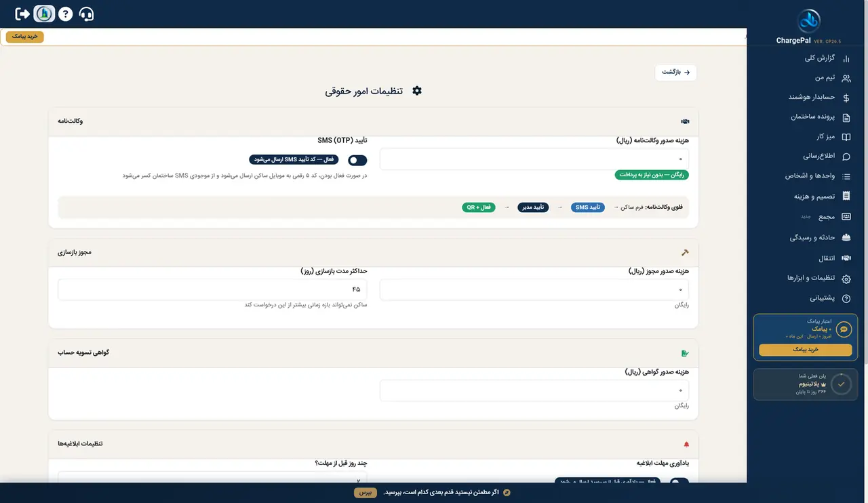This screenshot has width=868, height=503.
Task: Toggle the تأیید SMS (OTP) switch
Action: click(357, 160)
